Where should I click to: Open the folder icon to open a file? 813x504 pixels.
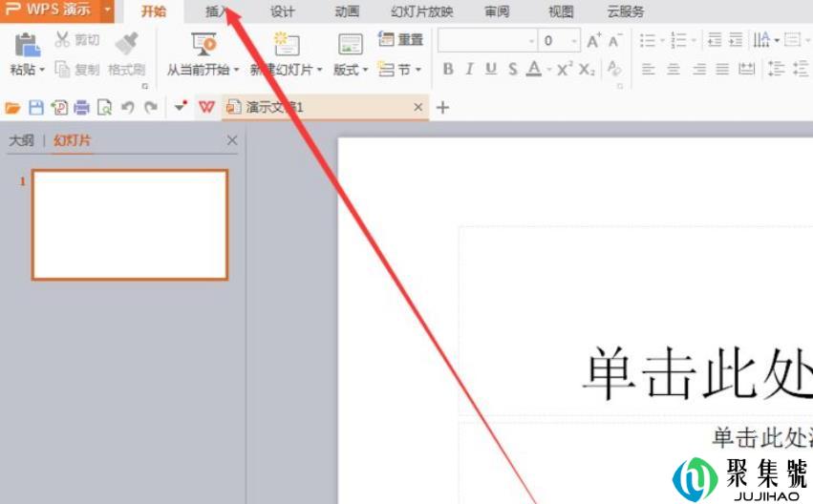[x=13, y=108]
